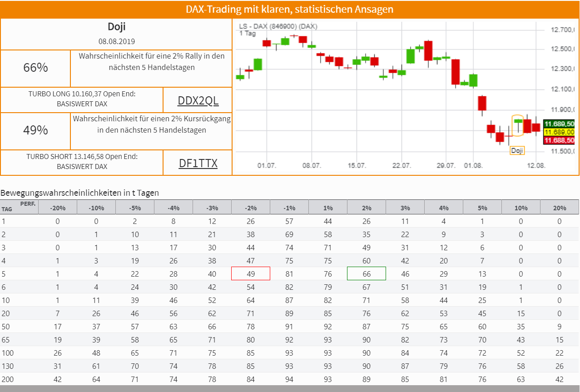Viewport: 580px width, 392px height.
Task: Click value 42 in row 200, 20% column
Action: [560, 379]
